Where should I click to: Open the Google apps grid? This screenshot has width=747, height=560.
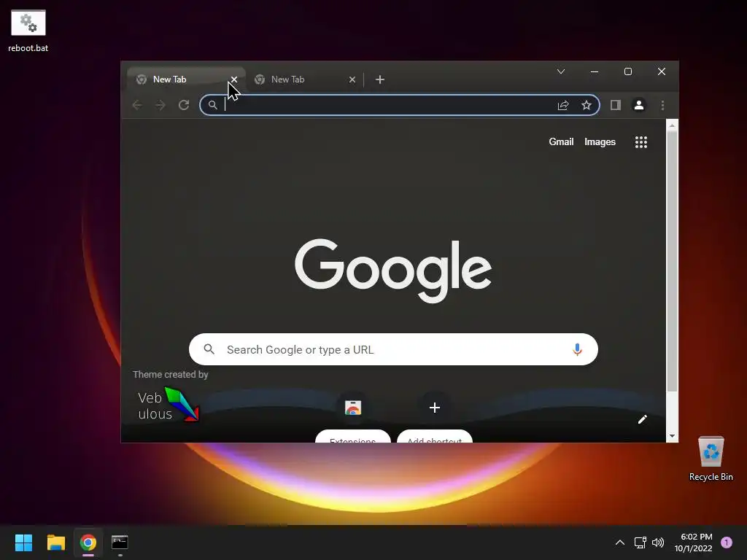pyautogui.click(x=641, y=142)
